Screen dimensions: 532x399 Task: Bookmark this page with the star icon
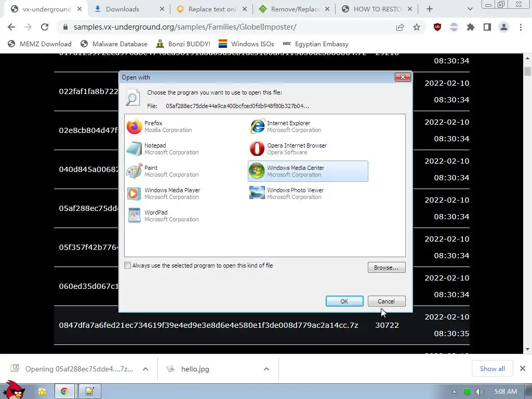pyautogui.click(x=417, y=27)
